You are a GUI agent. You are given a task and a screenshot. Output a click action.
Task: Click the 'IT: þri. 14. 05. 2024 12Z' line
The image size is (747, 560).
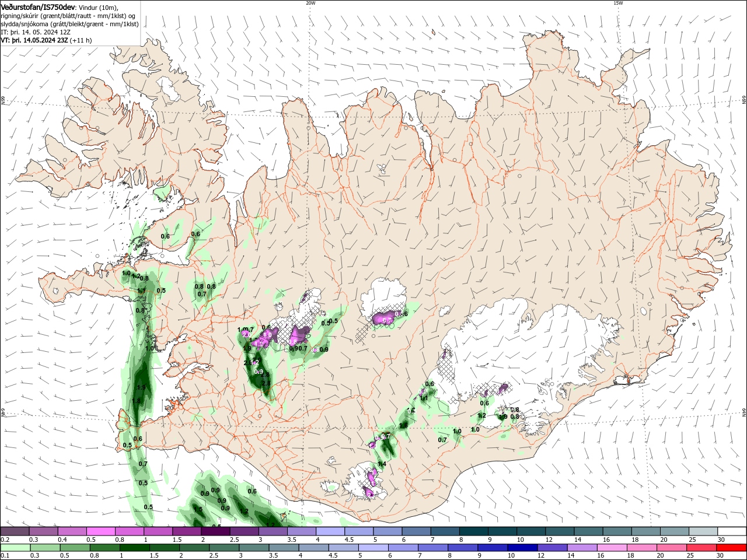36,32
